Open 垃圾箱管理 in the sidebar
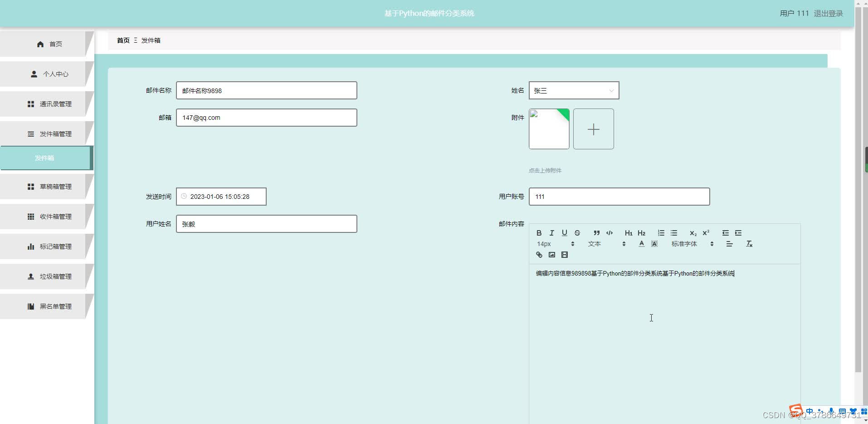This screenshot has height=424, width=868. pyautogui.click(x=47, y=276)
